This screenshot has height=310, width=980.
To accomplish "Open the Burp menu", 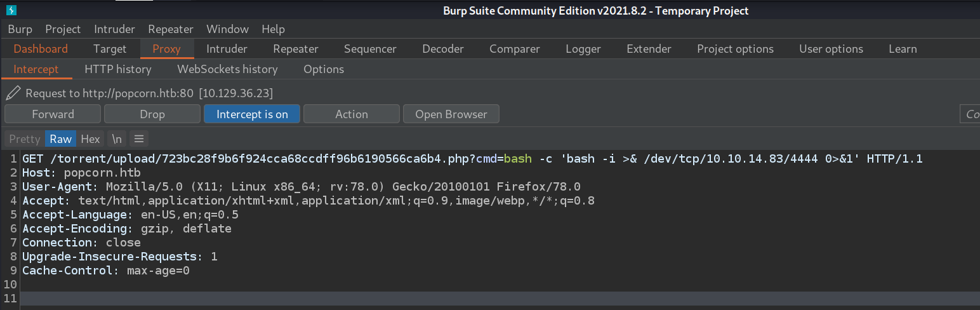I will [20, 29].
